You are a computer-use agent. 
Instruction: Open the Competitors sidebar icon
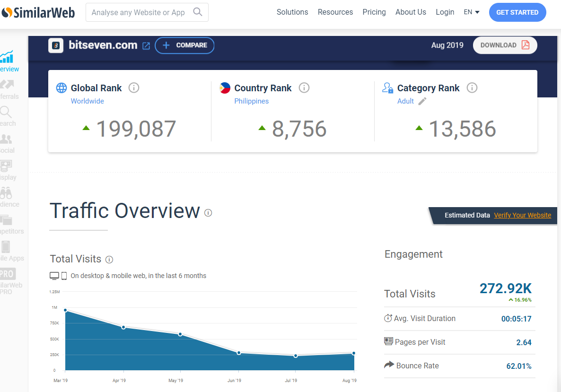click(x=6, y=219)
